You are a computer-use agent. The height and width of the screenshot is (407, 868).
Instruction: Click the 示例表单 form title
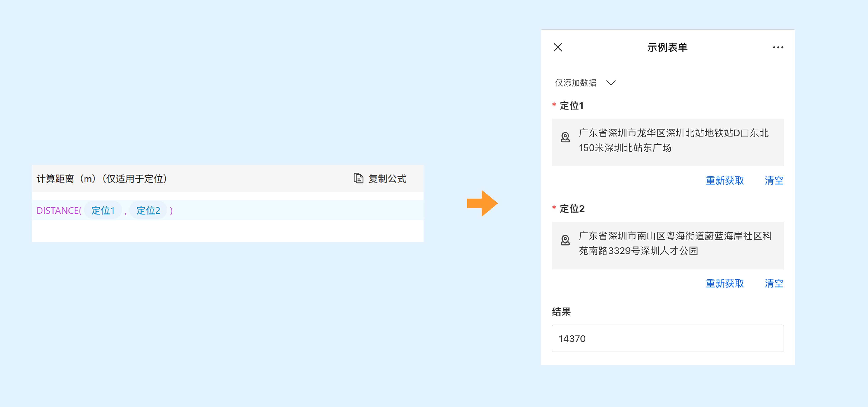[x=667, y=47]
